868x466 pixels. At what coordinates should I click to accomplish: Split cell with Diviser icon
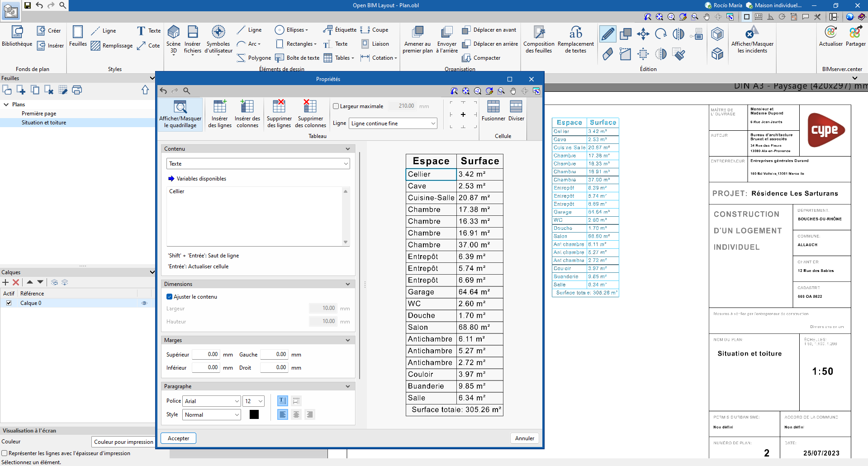[516, 107]
